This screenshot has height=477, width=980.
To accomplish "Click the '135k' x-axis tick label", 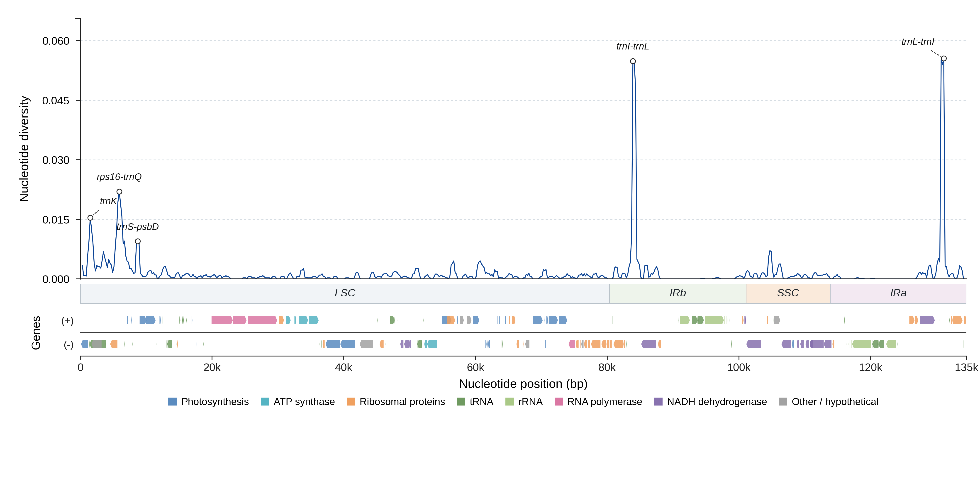I will click(x=966, y=368).
